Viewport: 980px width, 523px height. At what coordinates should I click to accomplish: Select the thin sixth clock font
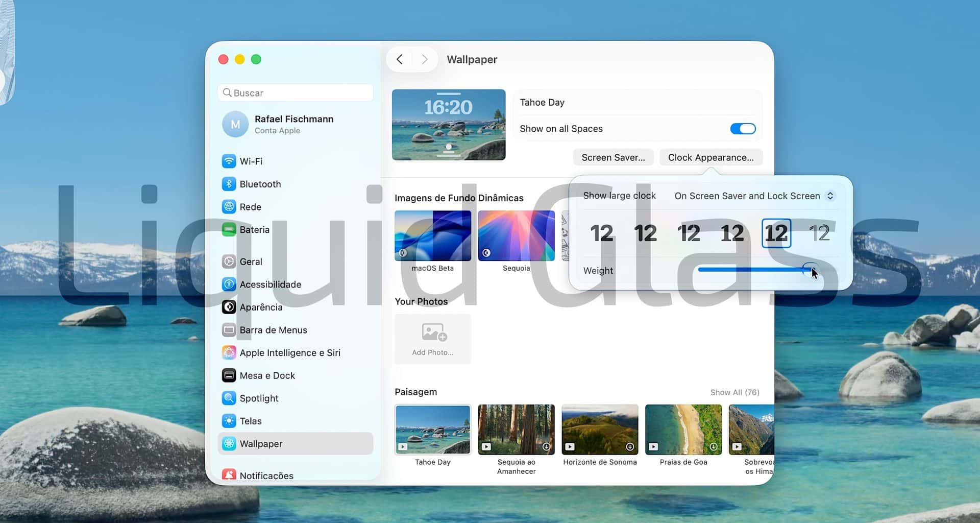(820, 233)
